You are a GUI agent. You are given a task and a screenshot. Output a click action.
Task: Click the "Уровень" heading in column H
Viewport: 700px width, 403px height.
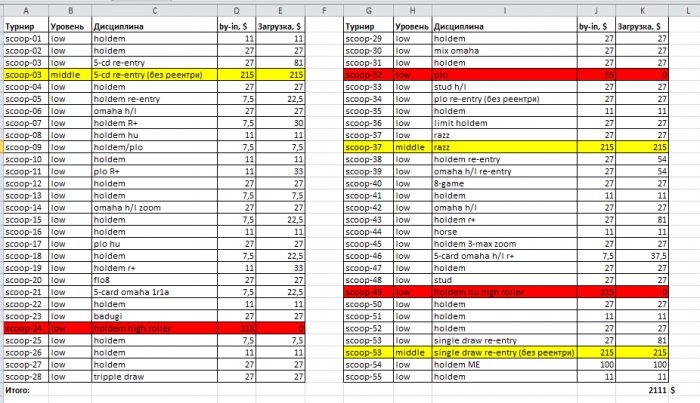pos(412,26)
